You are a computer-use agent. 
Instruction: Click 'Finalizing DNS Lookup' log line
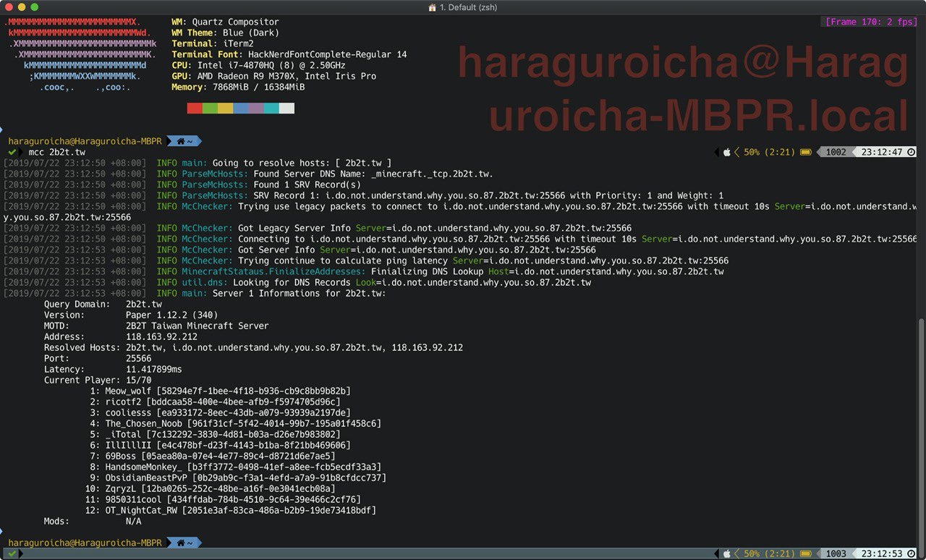[363, 271]
